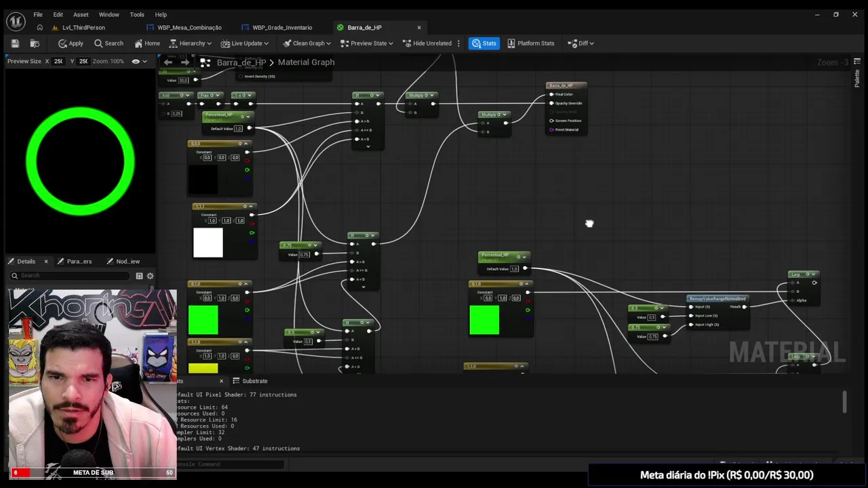
Task: Click the home icon left of Lvl_ThirdPerson
Action: 40,28
